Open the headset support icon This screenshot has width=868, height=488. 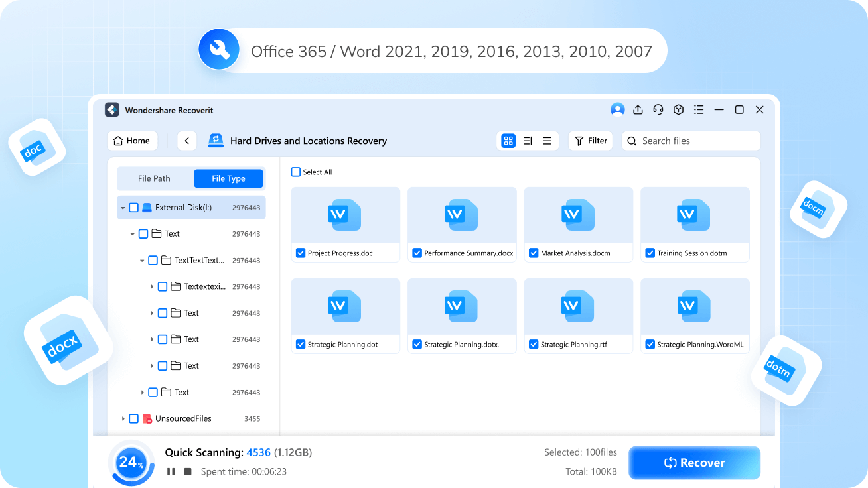coord(658,110)
